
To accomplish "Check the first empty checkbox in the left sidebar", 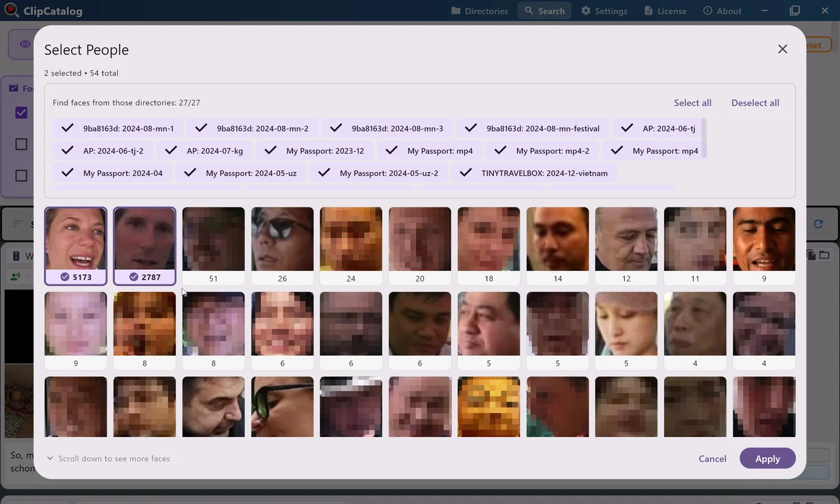I will pos(21,144).
